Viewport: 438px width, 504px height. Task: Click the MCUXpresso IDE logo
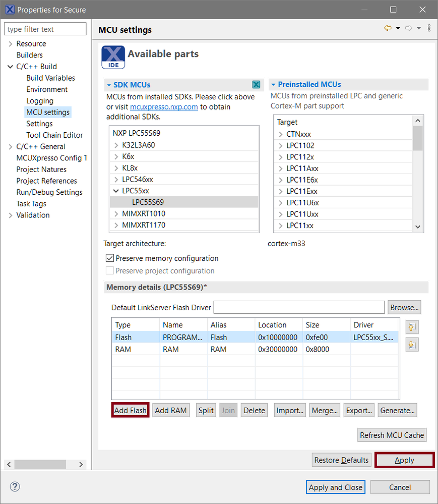pos(113,57)
